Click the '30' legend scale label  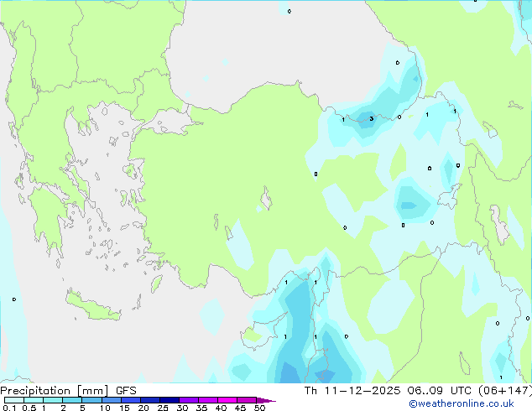pos(182,408)
